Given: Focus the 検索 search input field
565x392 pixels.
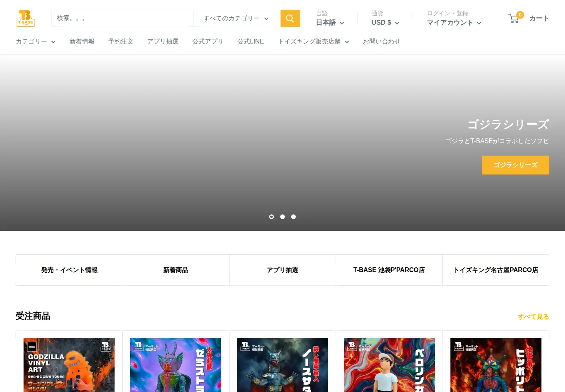Looking at the screenshot, I should (x=122, y=18).
